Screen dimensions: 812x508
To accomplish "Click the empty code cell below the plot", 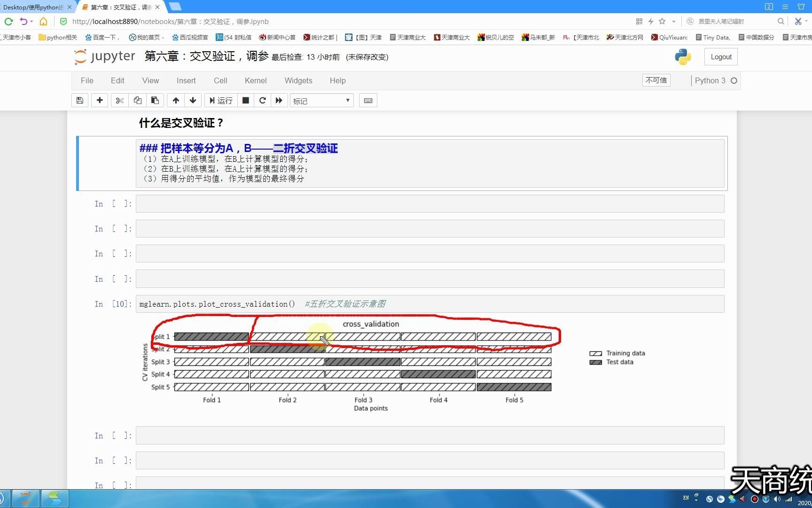I will [429, 435].
